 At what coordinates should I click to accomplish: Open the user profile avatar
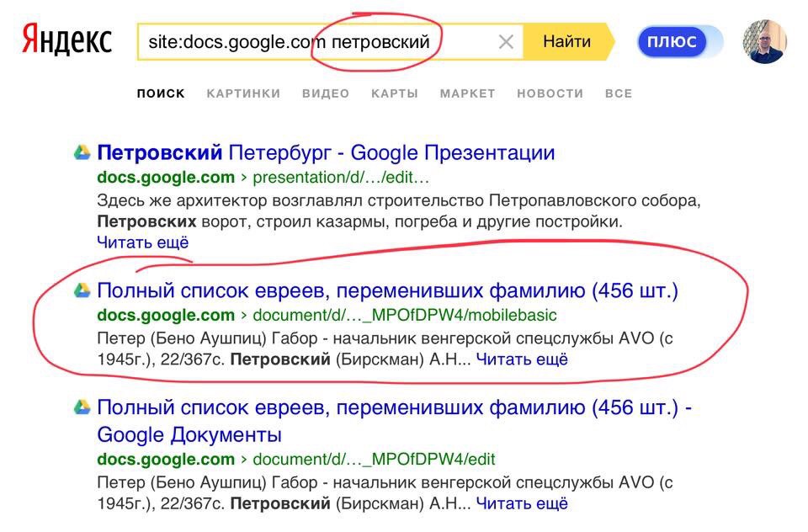coord(764,42)
